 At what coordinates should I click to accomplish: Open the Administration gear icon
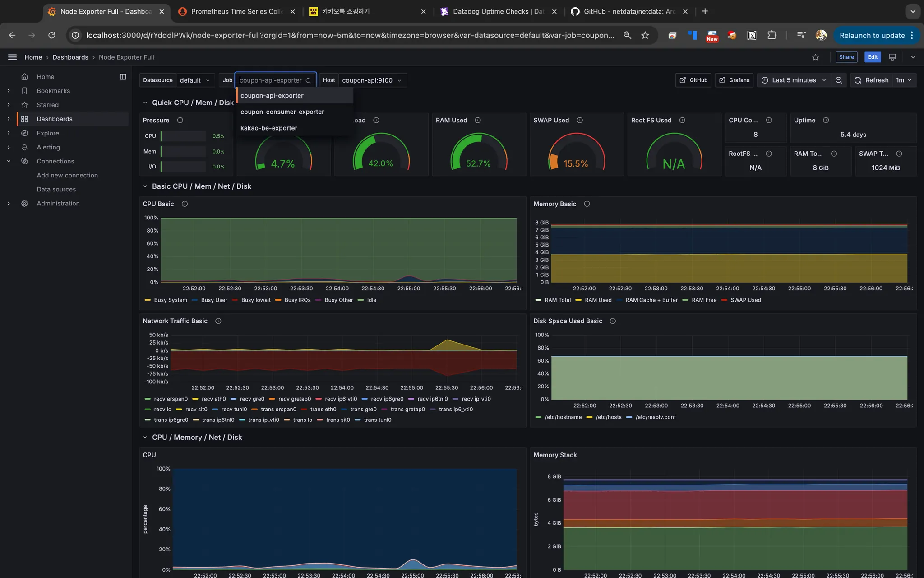coord(25,204)
